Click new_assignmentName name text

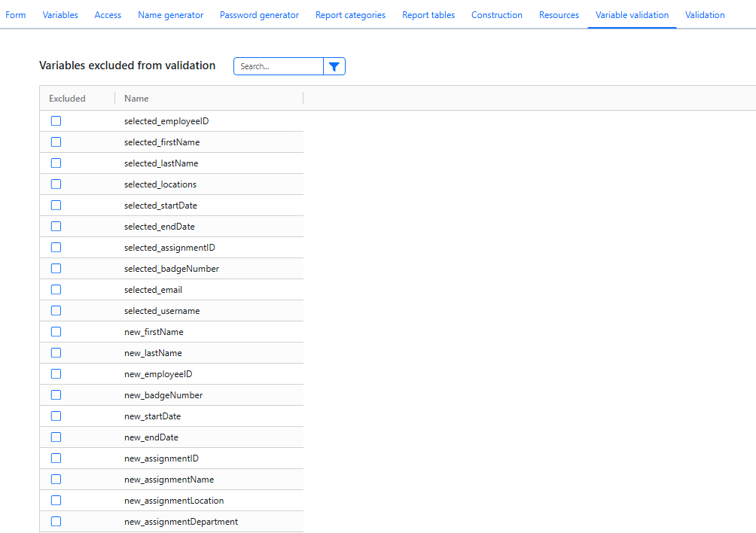click(x=169, y=480)
